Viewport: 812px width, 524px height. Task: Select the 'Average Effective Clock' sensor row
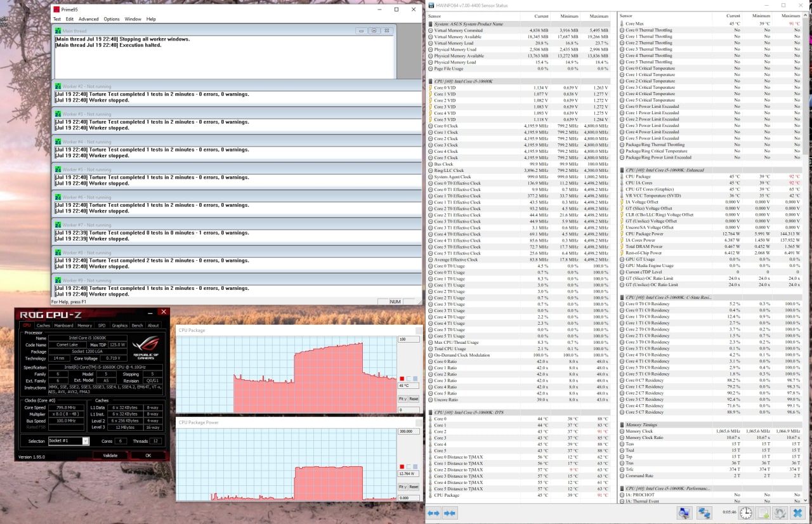[519, 259]
